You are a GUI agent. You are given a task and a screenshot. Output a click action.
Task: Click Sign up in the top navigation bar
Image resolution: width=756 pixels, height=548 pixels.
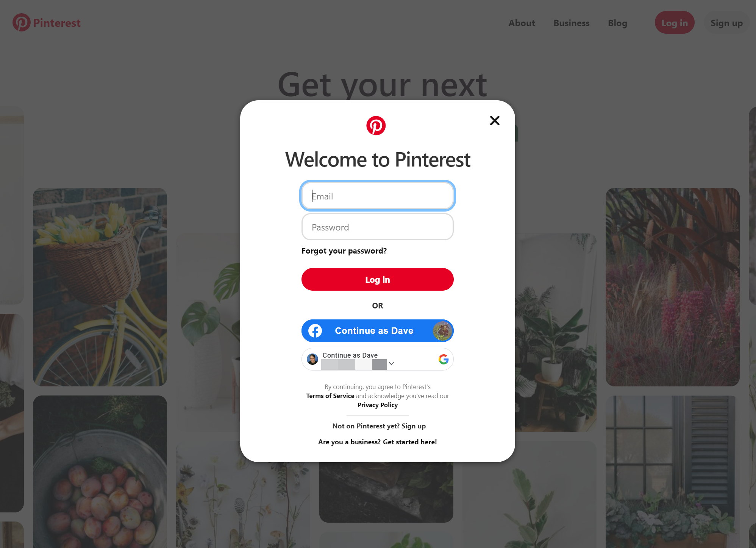(x=727, y=22)
